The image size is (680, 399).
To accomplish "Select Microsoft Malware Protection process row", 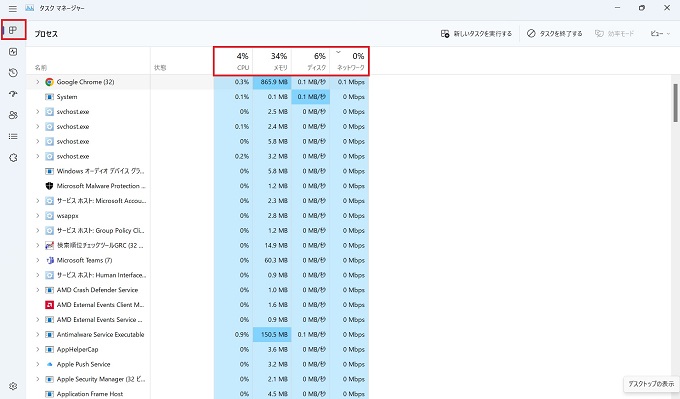I will coord(197,186).
